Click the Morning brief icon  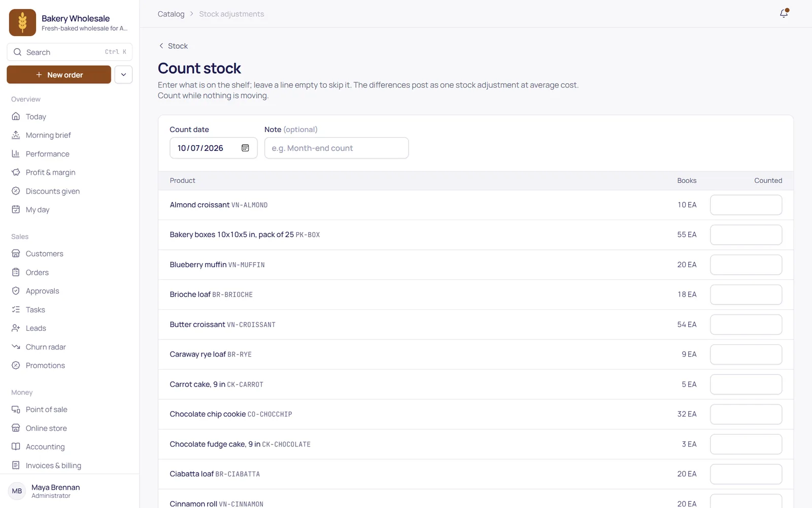click(16, 135)
